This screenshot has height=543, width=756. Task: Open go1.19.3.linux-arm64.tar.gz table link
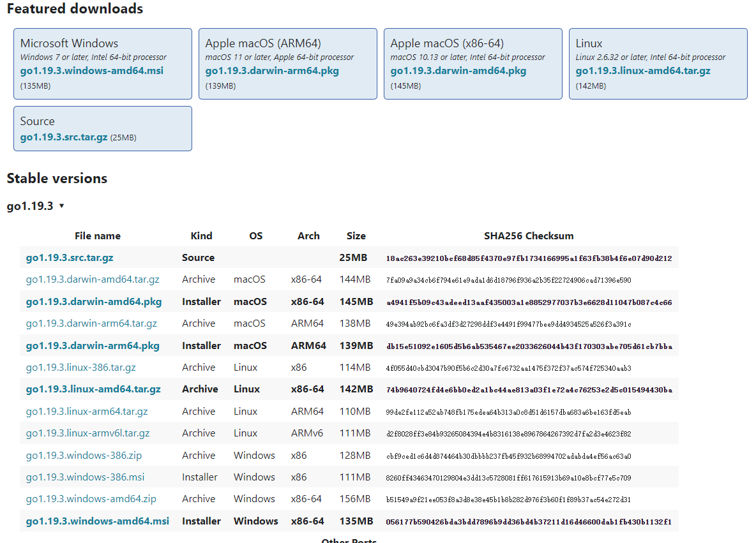87,412
